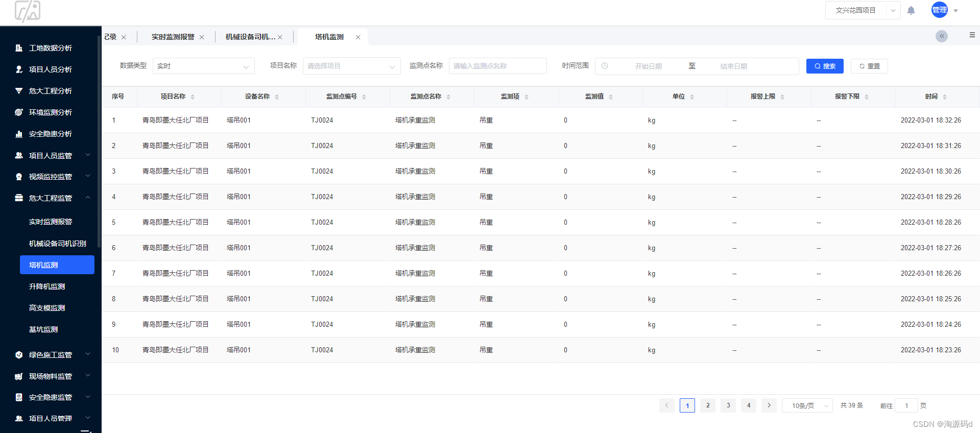Go to page 4

click(x=749, y=405)
